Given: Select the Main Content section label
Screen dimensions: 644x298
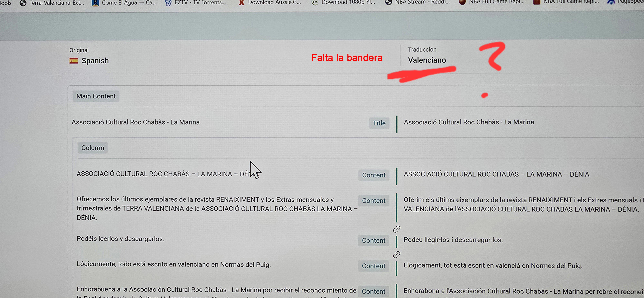Looking at the screenshot, I should 96,96.
